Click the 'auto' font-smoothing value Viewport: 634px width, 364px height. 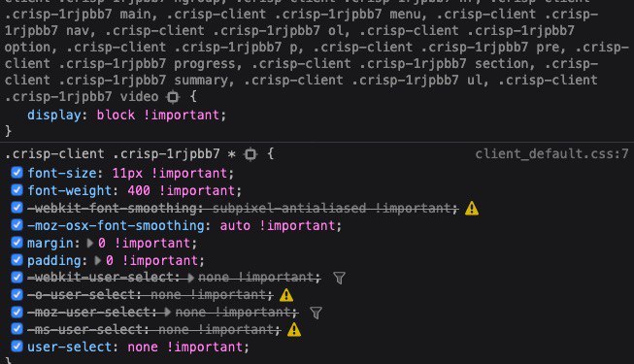click(235, 225)
